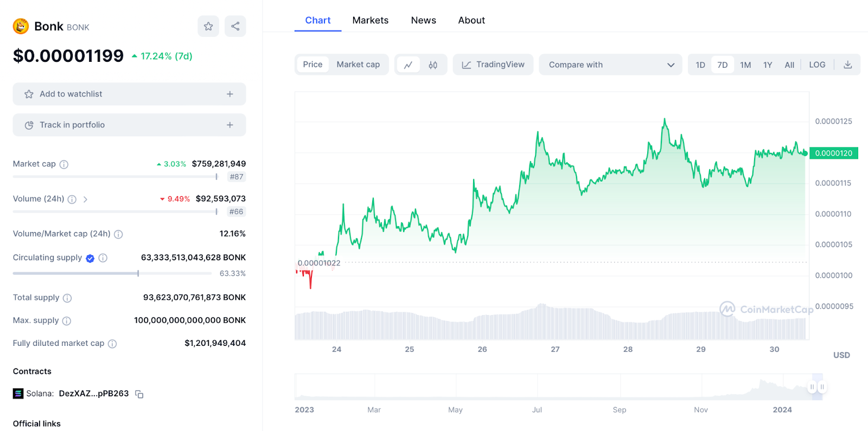Click the fully diluted value $1,201,949,404
Viewport: 868px width, 431px height.
pos(215,343)
